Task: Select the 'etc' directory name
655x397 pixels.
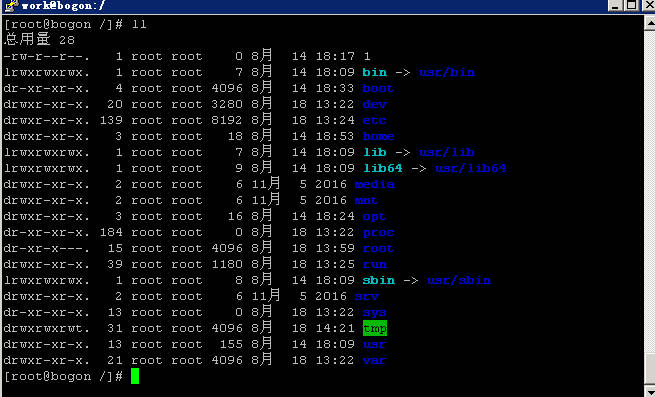Action: 374,120
